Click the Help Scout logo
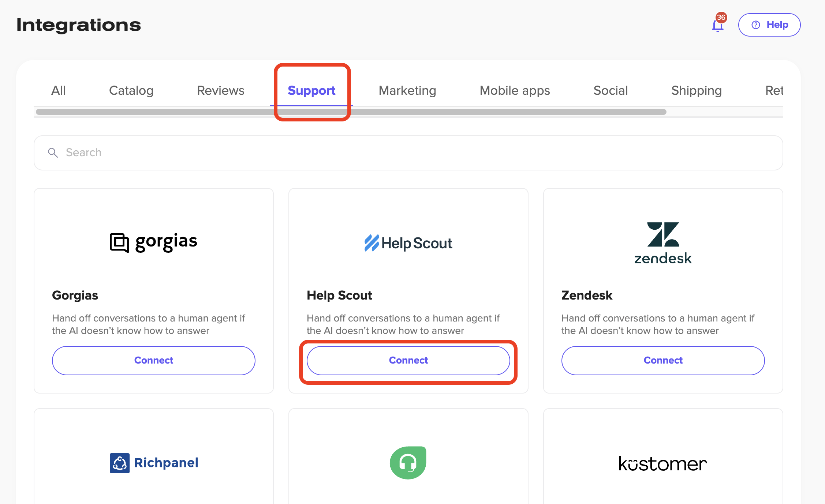 (x=408, y=243)
